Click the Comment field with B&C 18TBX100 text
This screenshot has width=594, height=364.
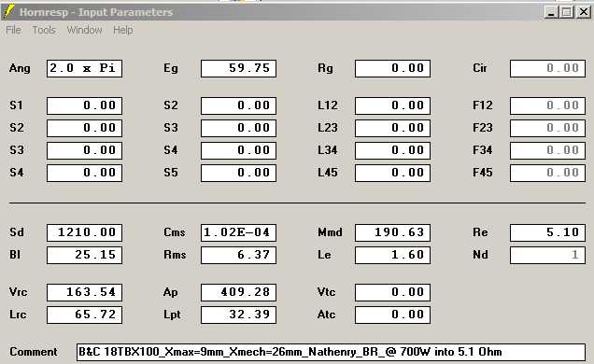[332, 352]
